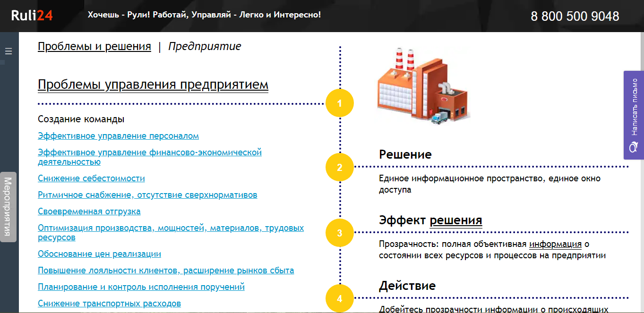Click the phone number 8 800 500 9048

click(x=575, y=16)
